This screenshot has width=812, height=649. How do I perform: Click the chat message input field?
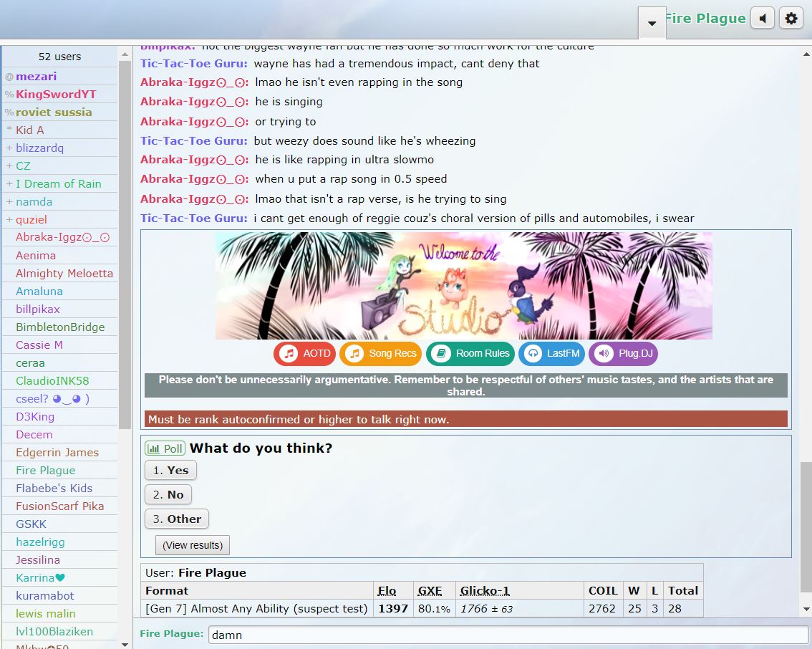(x=508, y=635)
